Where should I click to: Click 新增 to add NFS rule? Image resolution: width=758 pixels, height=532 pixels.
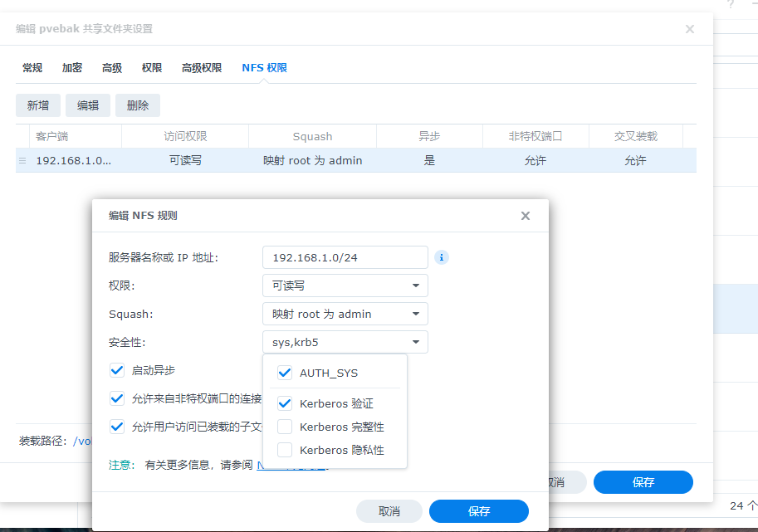[x=38, y=105]
